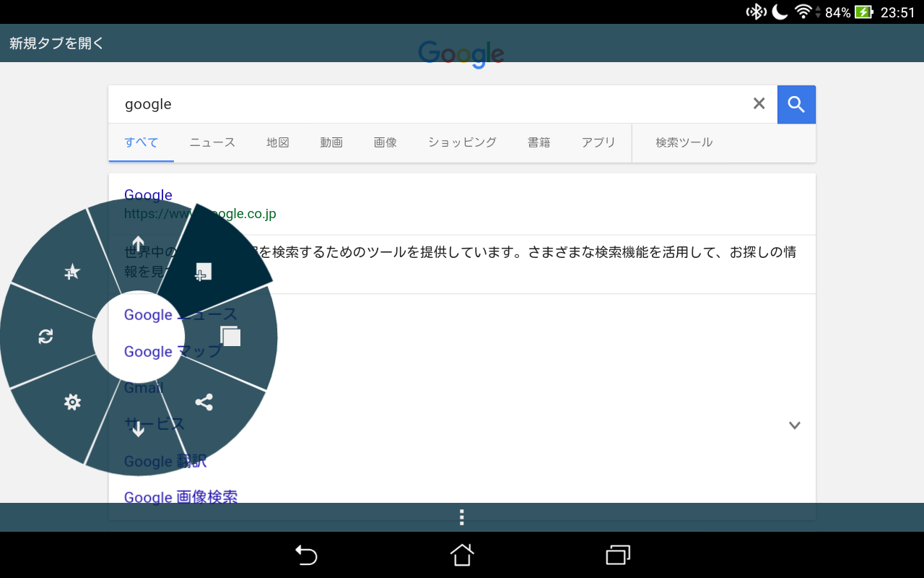Click the result description starting with 世界中の

pos(461,262)
